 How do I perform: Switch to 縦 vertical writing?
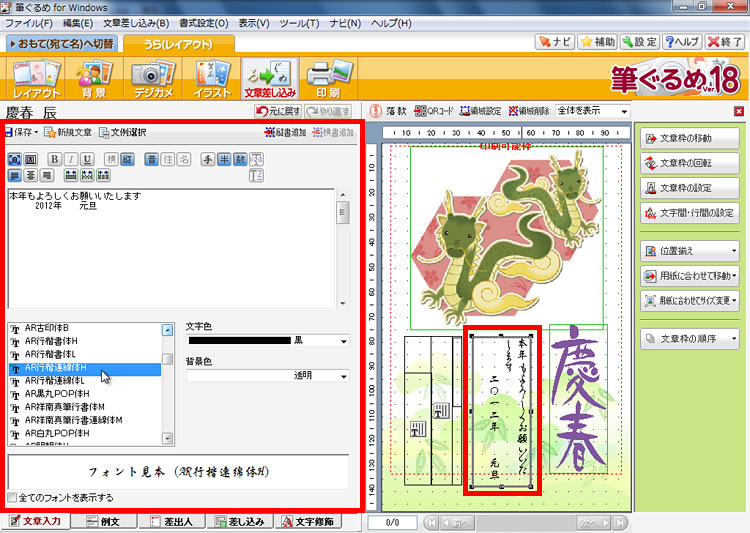click(x=127, y=159)
